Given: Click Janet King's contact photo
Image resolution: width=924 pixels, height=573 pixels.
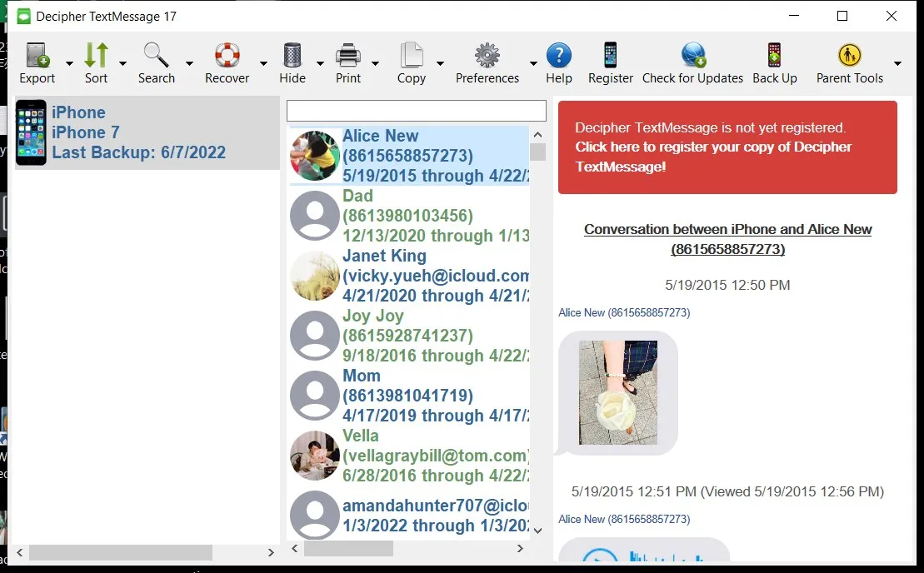Looking at the screenshot, I should 315,276.
